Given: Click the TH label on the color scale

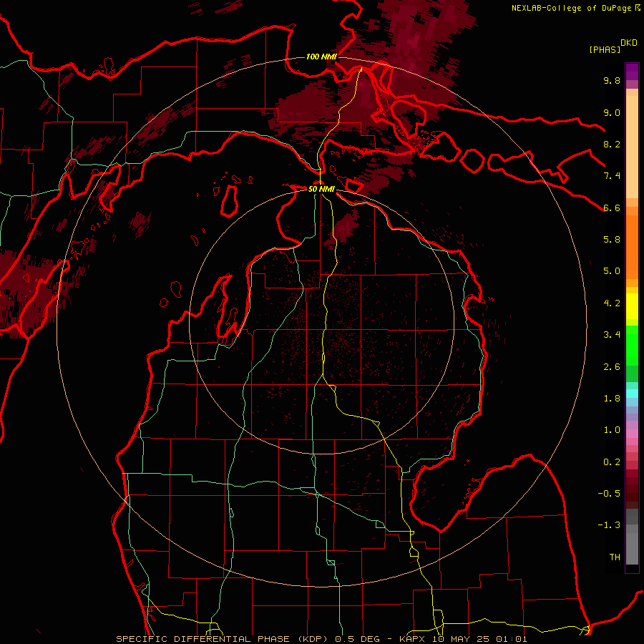Looking at the screenshot, I should [x=615, y=557].
